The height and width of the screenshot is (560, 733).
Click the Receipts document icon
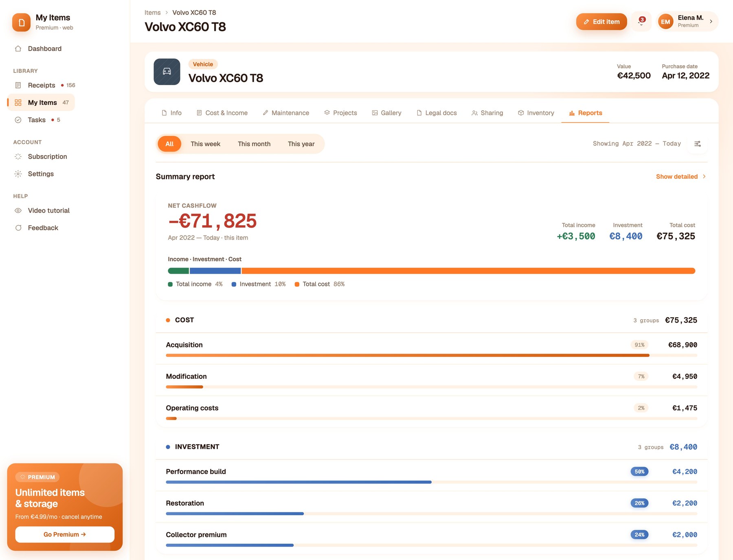click(x=18, y=85)
